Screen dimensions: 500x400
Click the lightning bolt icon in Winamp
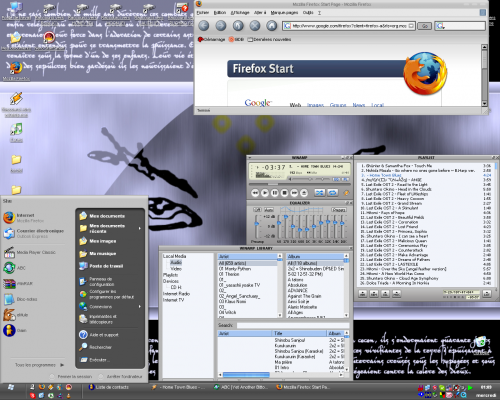pos(346,193)
